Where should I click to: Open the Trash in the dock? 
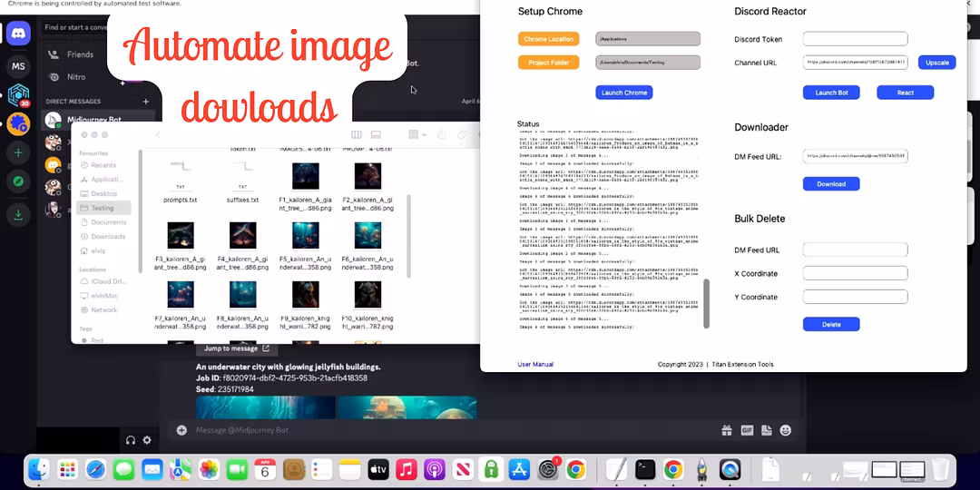pos(940,469)
